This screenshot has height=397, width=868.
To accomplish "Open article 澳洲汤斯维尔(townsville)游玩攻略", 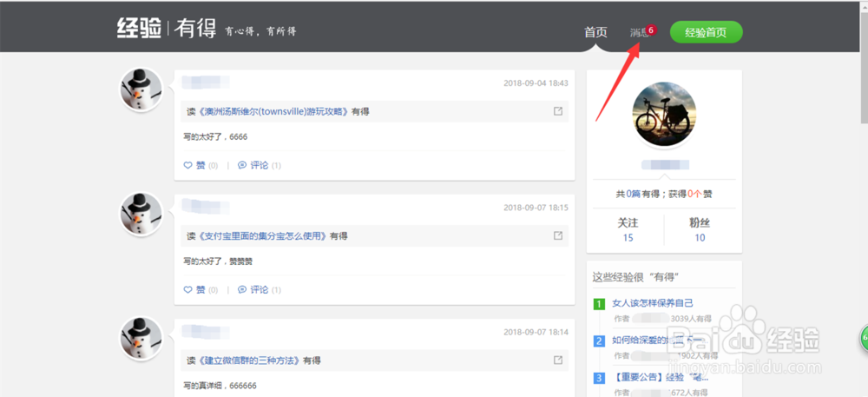I will click(x=274, y=111).
